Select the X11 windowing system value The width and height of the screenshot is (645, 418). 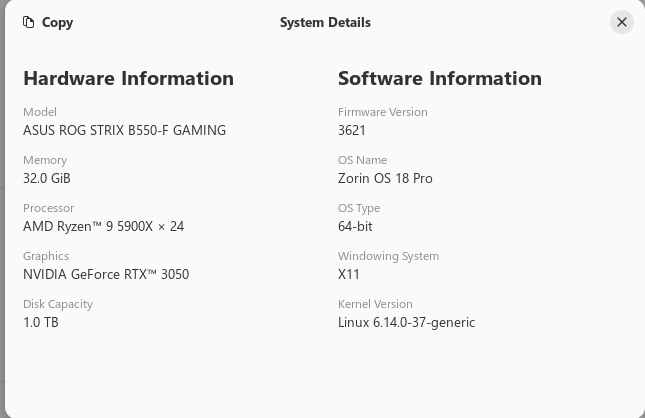pos(349,274)
